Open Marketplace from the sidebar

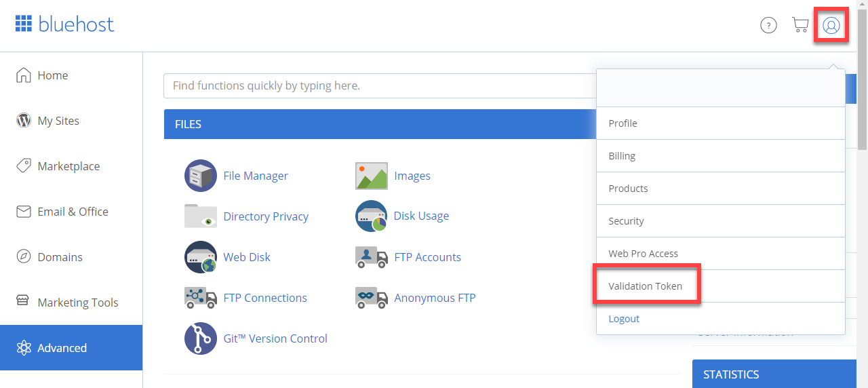[71, 166]
